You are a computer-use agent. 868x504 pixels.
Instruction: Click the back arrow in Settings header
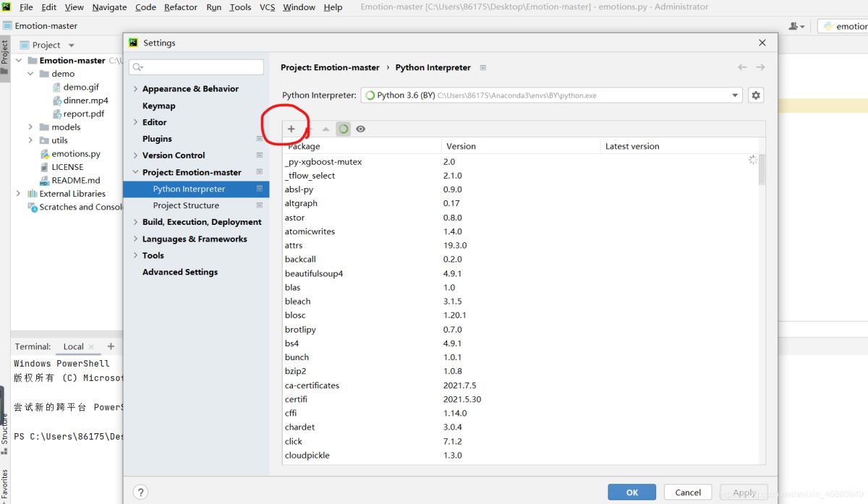click(742, 67)
